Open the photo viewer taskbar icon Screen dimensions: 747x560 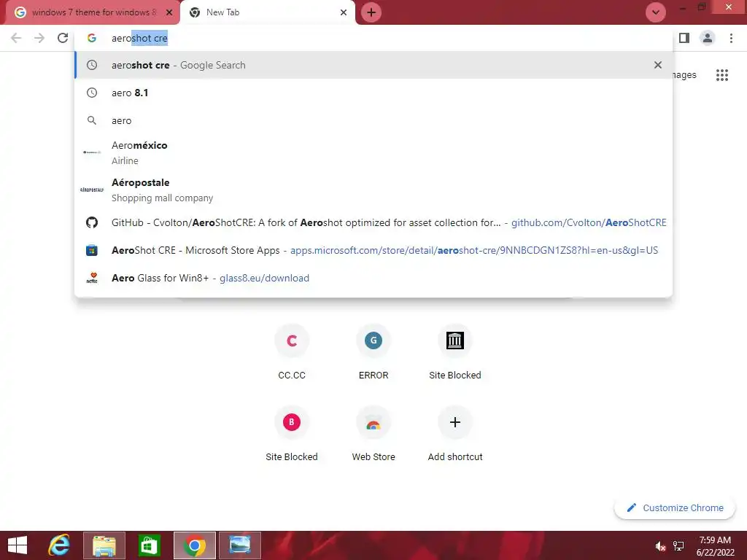239,545
